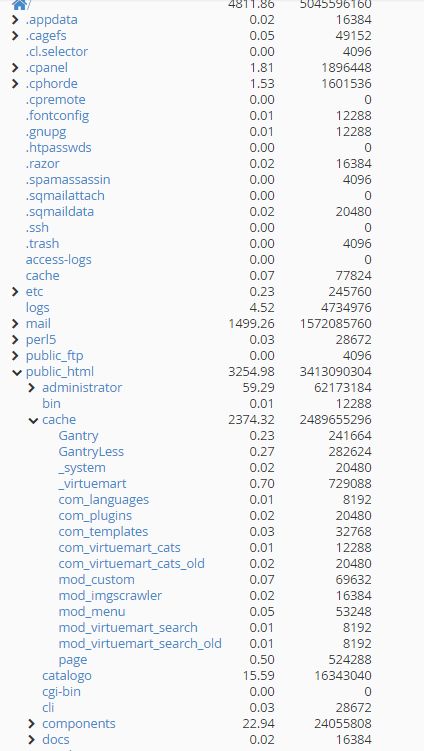The image size is (424, 751).
Task: Open the _virtuemart folder link
Action: 92,483
